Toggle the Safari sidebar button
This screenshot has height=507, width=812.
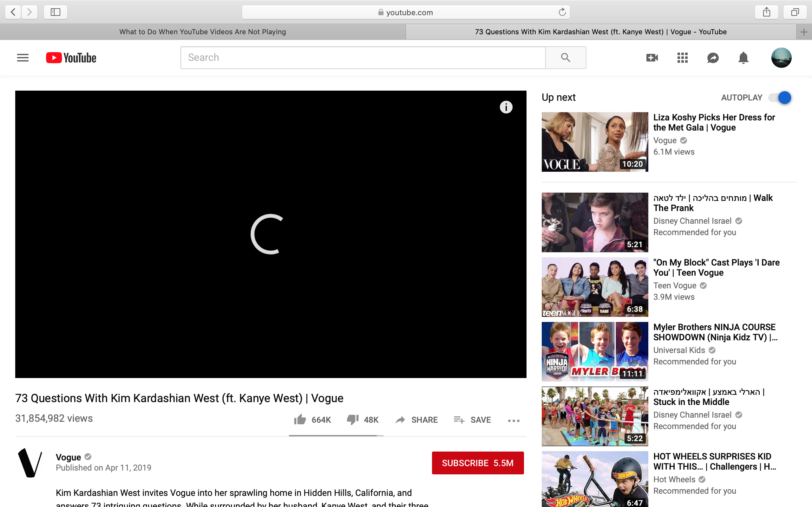[56, 12]
